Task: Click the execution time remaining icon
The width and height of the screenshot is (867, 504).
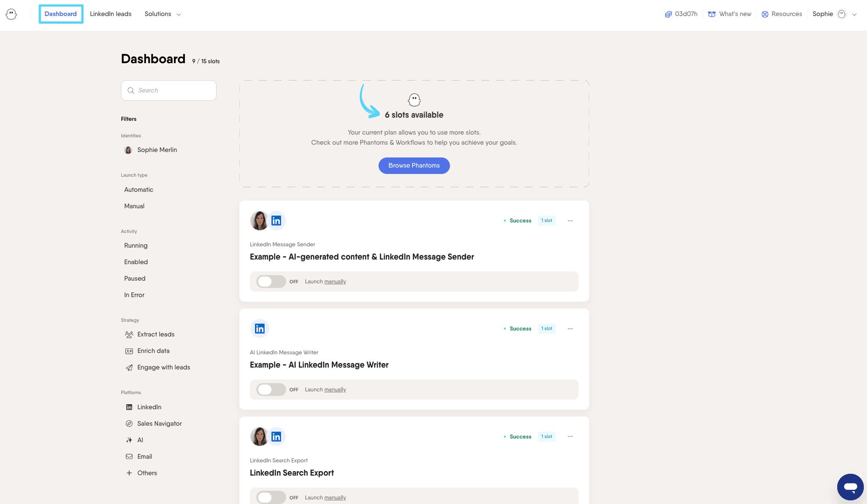Action: click(668, 14)
